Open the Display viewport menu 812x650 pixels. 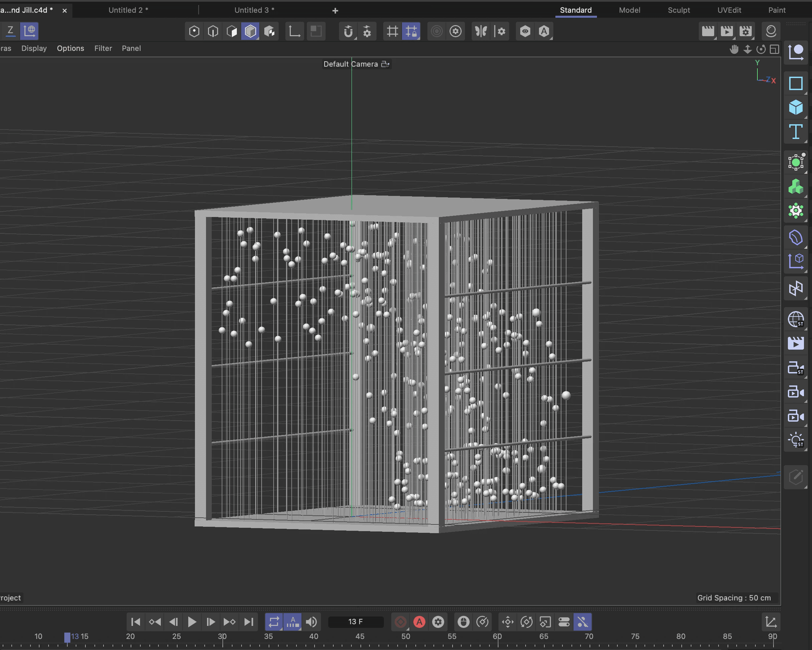[34, 48]
